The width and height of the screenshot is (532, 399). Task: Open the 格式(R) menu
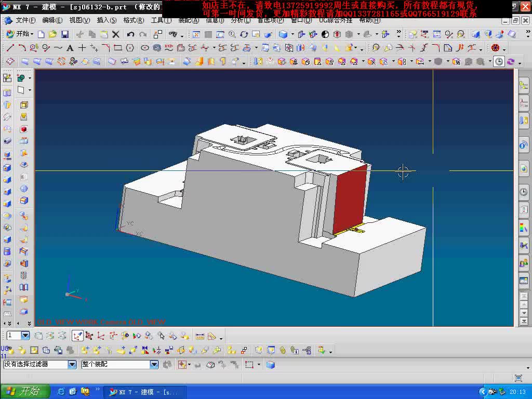134,20
